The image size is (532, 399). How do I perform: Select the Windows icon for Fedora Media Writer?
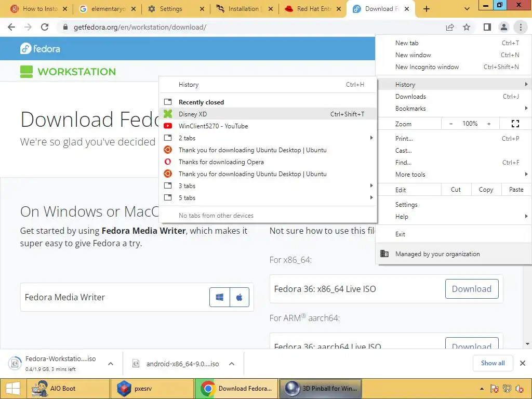[x=220, y=297]
